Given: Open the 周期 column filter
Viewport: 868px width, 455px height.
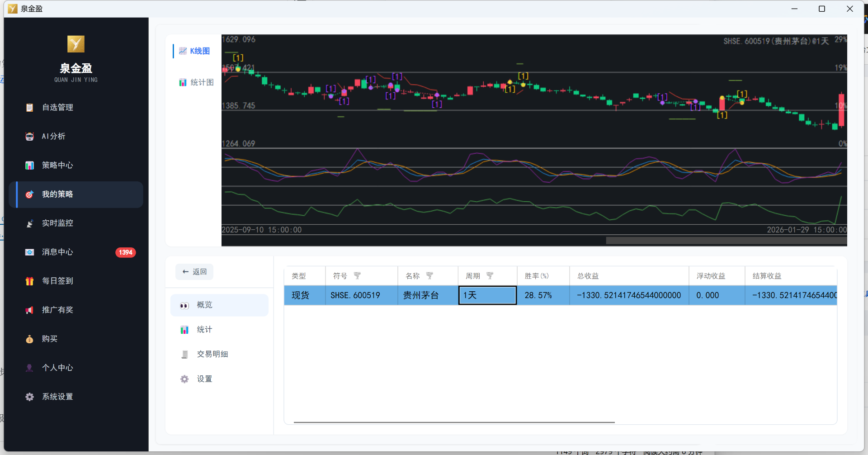Looking at the screenshot, I should point(490,275).
